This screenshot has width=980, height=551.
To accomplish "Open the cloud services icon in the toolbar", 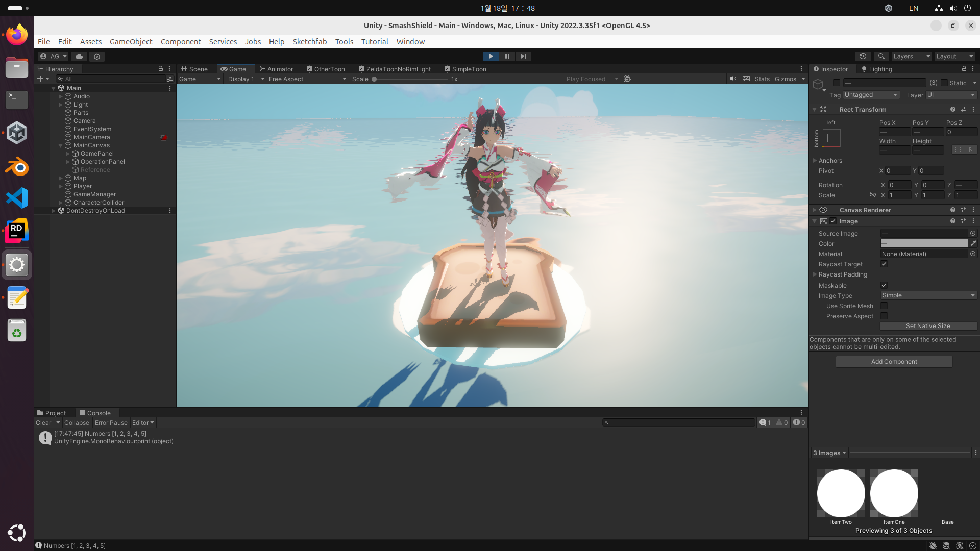I will click(79, 56).
